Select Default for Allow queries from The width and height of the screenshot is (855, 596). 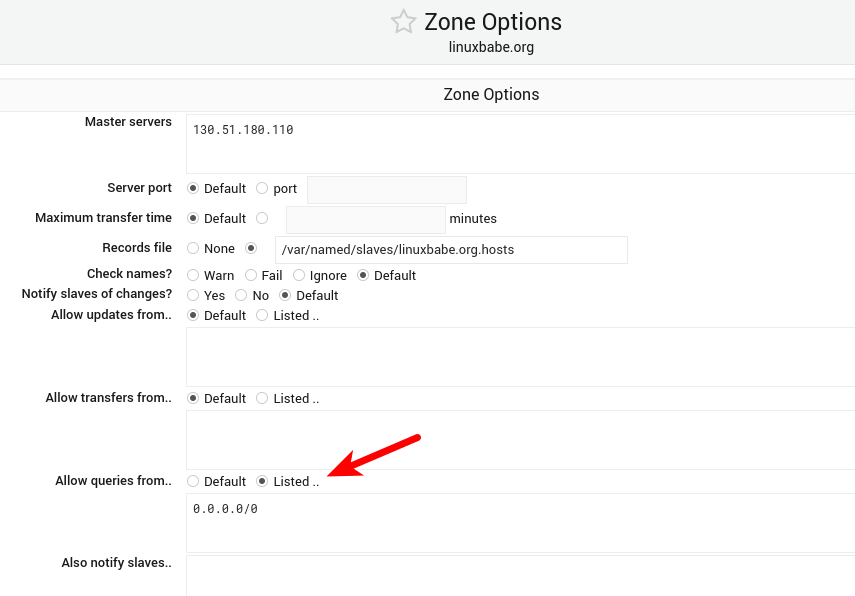(x=193, y=481)
